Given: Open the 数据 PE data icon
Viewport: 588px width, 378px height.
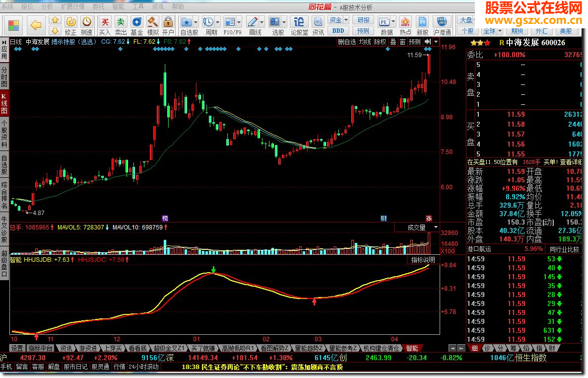Looking at the screenshot, I should (x=384, y=22).
